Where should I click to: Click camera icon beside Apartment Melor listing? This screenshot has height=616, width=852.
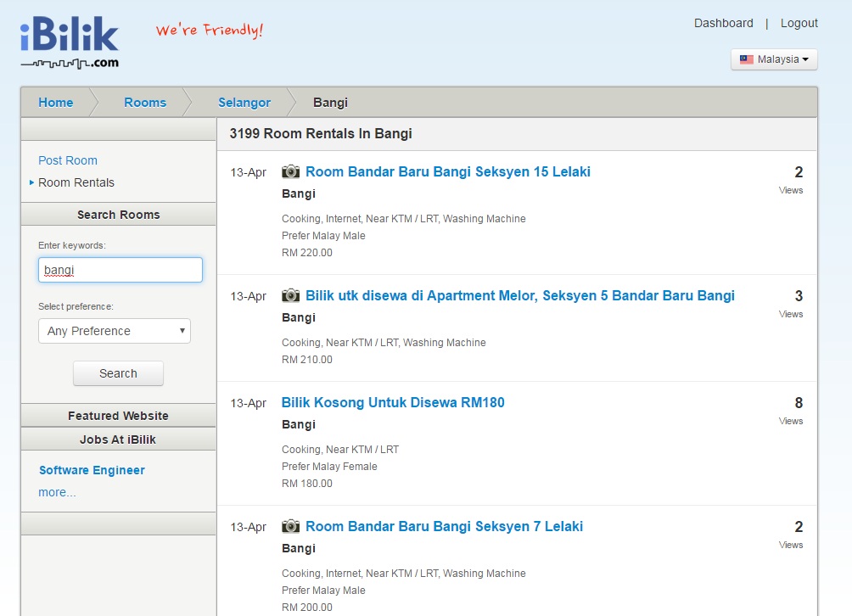pyautogui.click(x=291, y=295)
